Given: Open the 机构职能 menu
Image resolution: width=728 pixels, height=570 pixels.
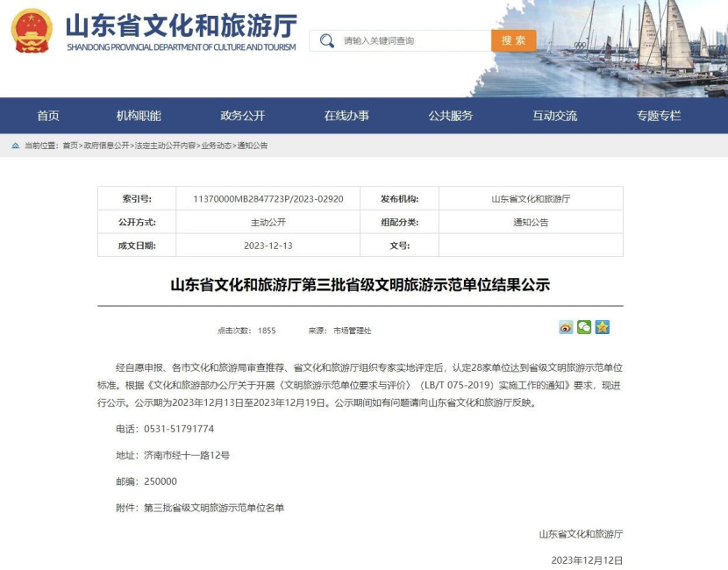Looking at the screenshot, I should click(139, 116).
